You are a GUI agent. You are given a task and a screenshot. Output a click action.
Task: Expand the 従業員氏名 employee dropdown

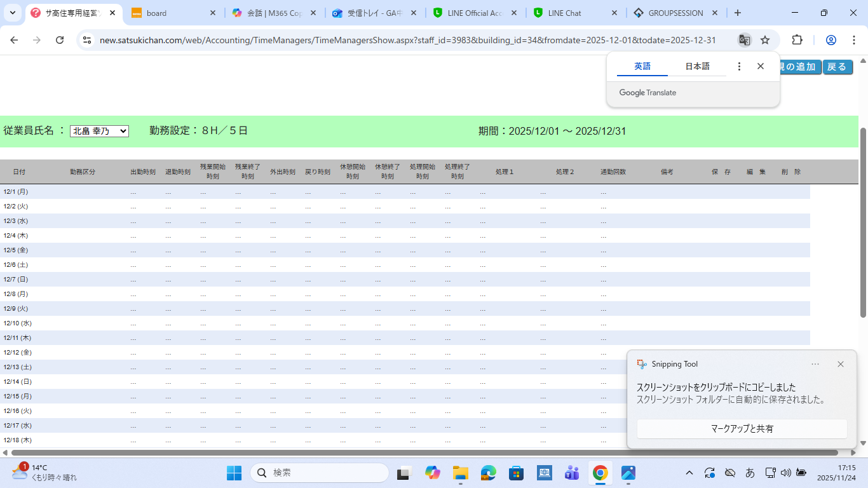pos(99,131)
